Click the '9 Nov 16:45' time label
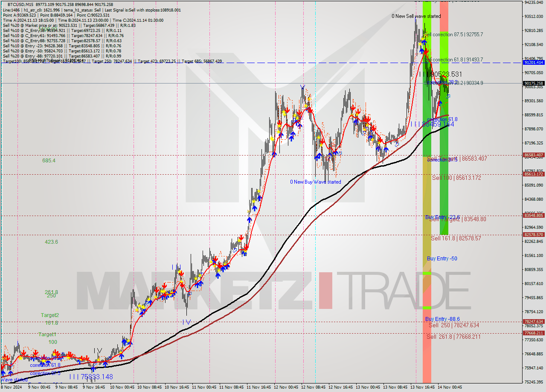This screenshot has width=546, height=392. point(93,387)
